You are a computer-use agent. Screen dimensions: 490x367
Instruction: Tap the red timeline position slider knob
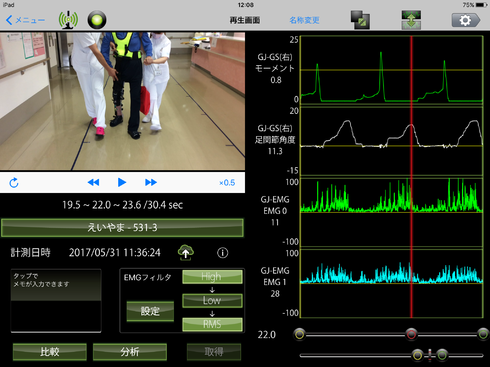[x=411, y=334]
